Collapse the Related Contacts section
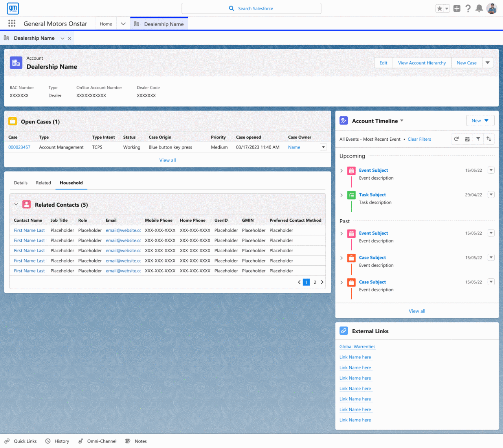Image resolution: width=503 pixels, height=448 pixels. coord(16,204)
